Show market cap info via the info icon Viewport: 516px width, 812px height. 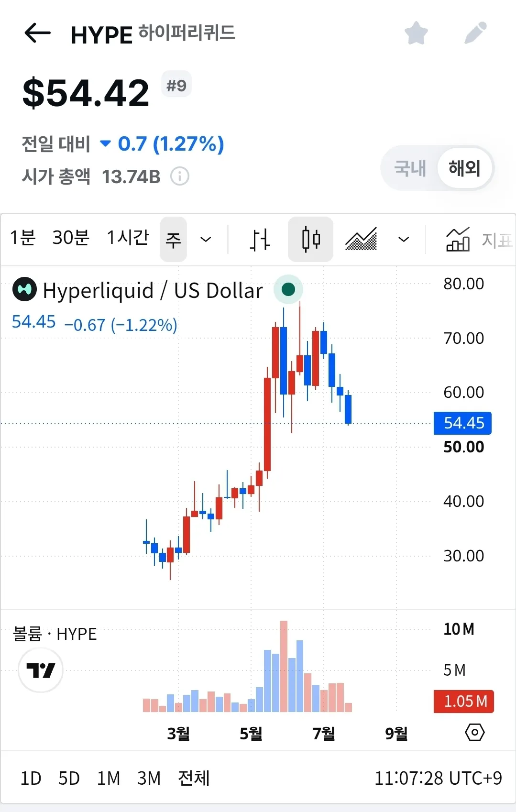click(x=180, y=176)
